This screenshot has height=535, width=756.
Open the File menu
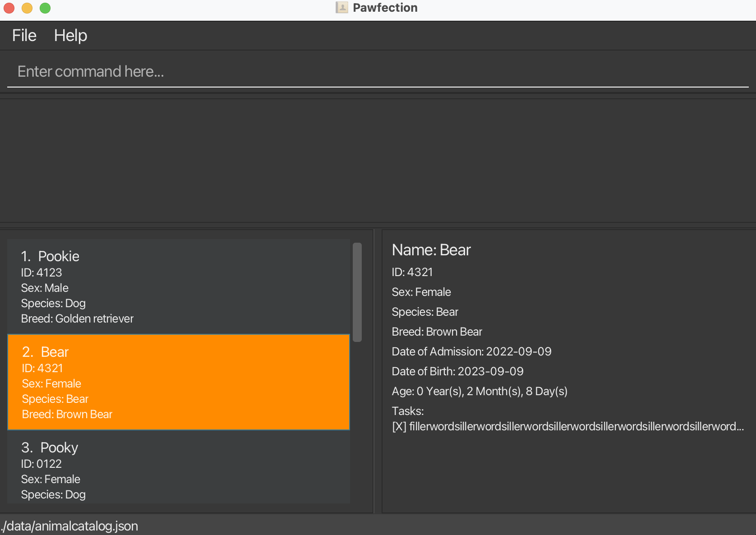click(24, 36)
